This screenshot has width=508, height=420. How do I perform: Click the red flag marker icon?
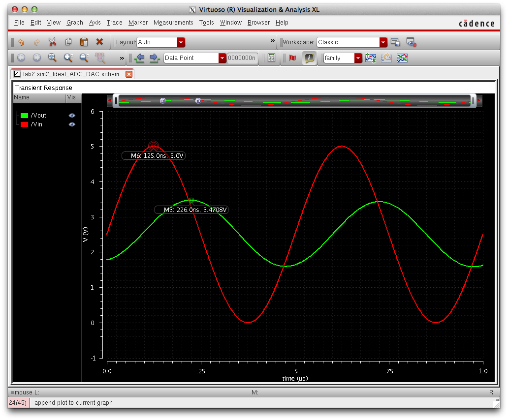coord(293,58)
